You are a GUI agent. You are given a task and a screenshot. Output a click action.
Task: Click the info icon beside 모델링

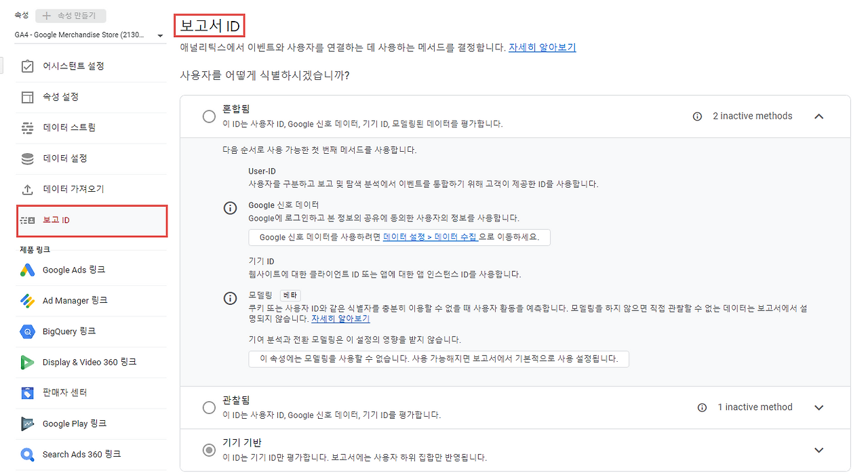[x=230, y=297]
